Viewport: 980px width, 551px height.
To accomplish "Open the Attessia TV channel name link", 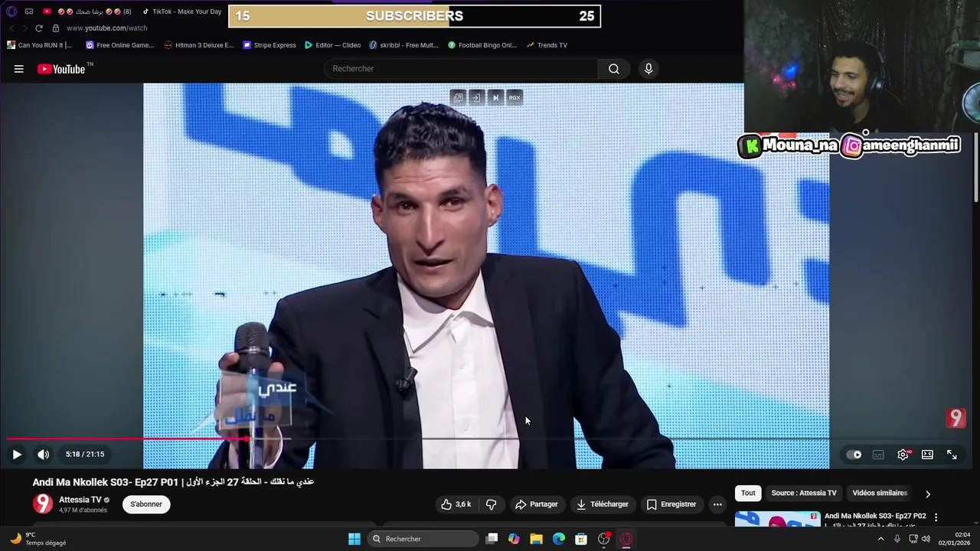I will click(x=80, y=500).
